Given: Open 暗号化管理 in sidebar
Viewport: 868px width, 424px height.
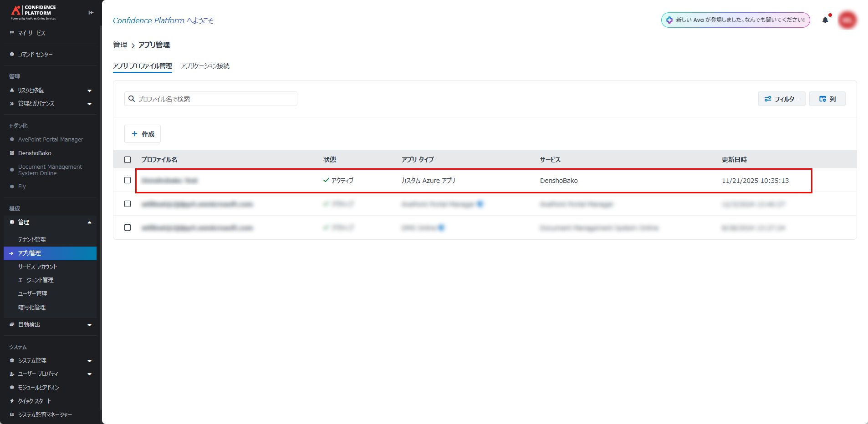Looking at the screenshot, I should pos(32,307).
